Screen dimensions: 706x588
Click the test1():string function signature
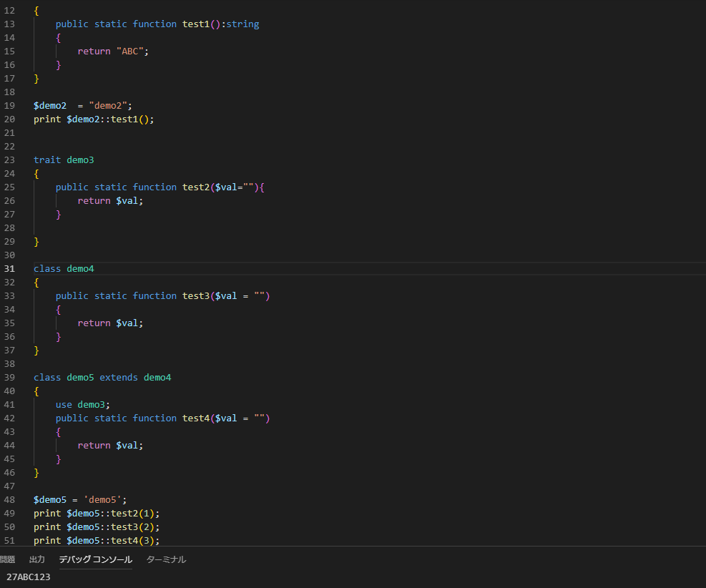click(157, 24)
